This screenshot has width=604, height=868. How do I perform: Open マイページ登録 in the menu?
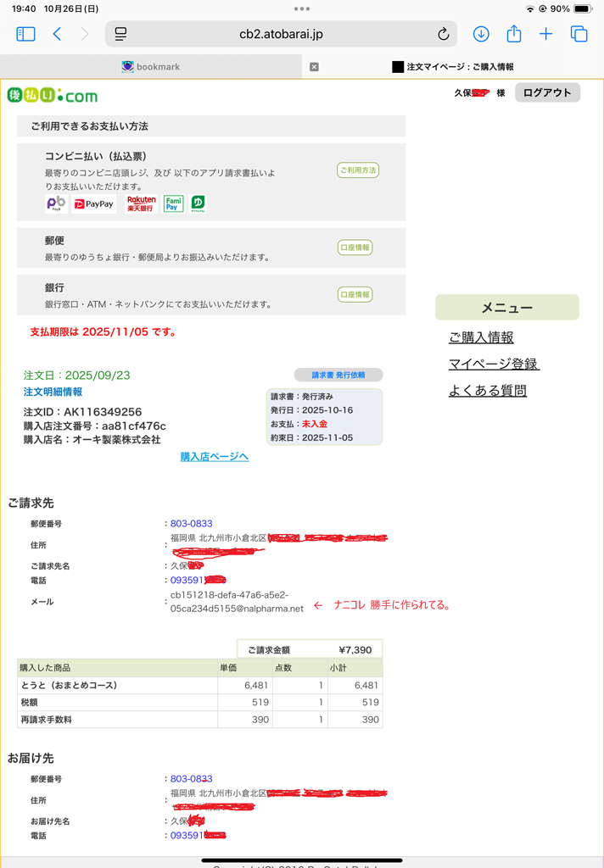[x=494, y=364]
